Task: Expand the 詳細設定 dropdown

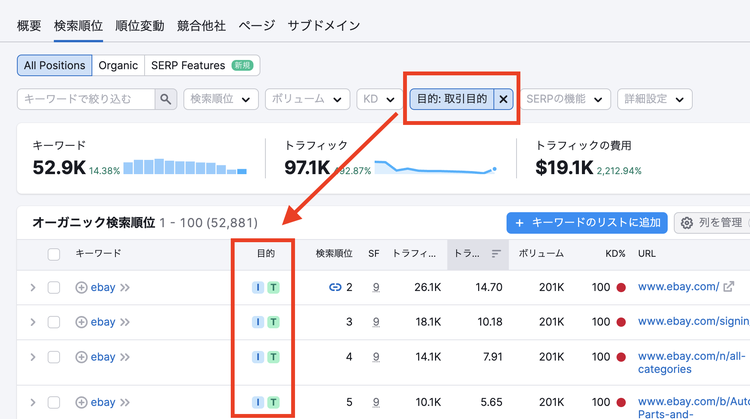Action: point(654,99)
